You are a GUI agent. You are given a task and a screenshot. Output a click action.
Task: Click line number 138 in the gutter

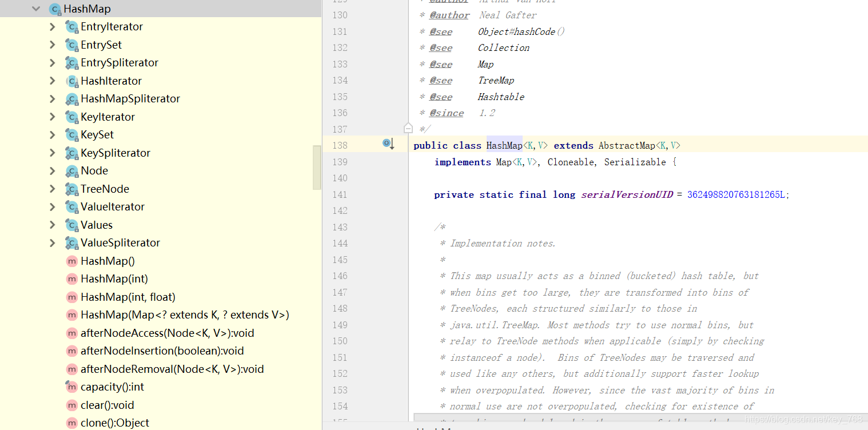(340, 145)
